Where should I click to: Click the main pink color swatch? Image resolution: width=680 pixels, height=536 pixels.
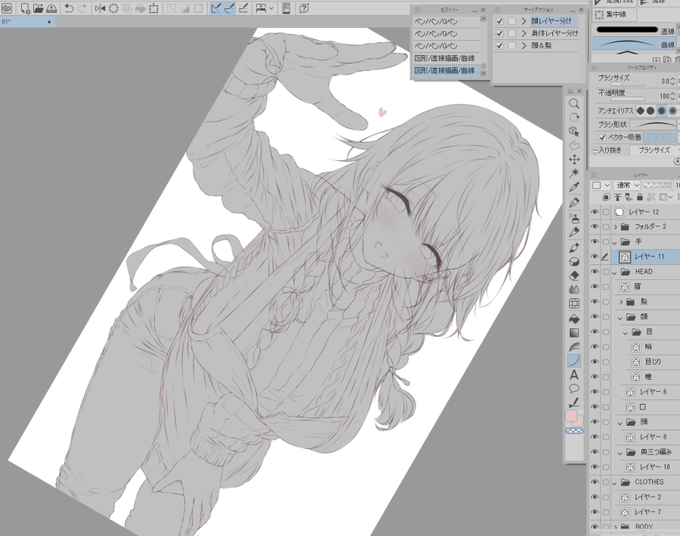(572, 416)
